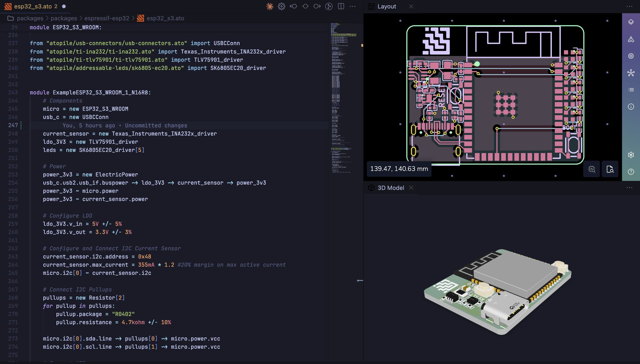This screenshot has height=364, width=640.
Task: Click the middle circle icon in the editor toolbar
Action: coord(305,6)
